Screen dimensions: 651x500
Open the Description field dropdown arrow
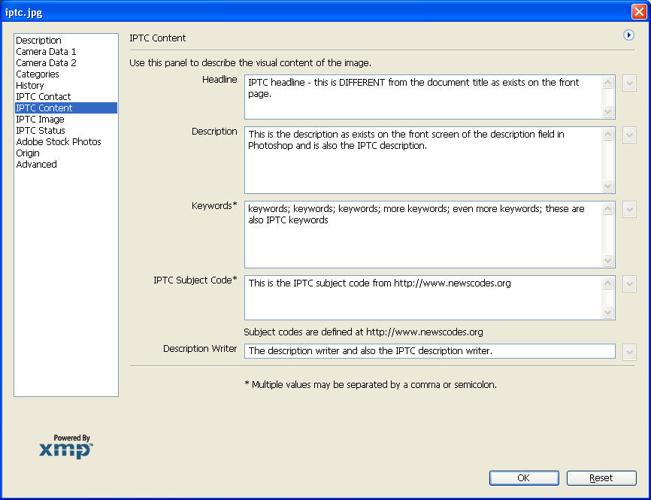629,134
